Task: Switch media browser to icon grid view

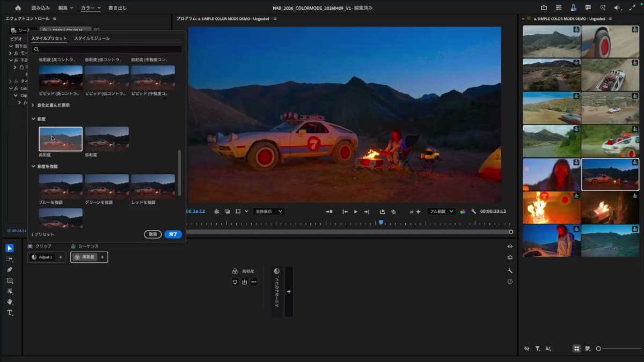Action: pos(576,349)
